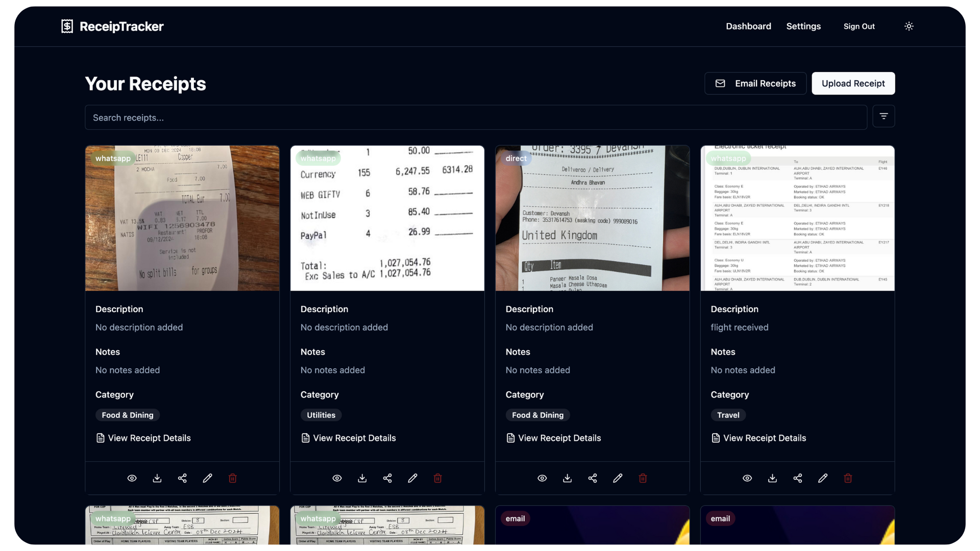Open the second bottom-row scoresheet thumbnail

tap(387, 525)
